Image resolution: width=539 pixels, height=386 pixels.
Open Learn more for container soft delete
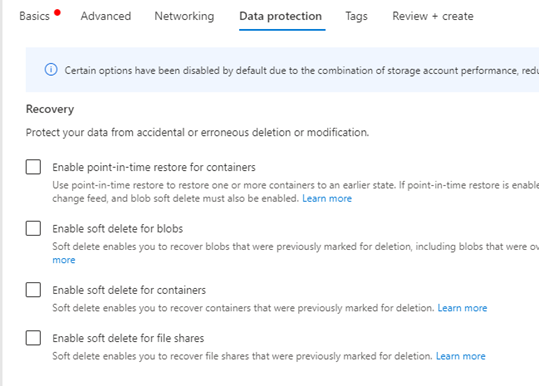tap(462, 308)
